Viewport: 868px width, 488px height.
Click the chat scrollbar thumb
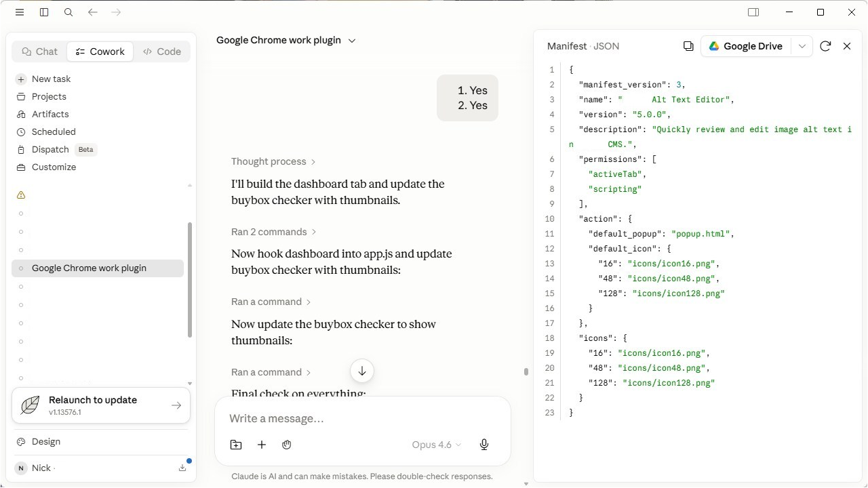click(526, 371)
